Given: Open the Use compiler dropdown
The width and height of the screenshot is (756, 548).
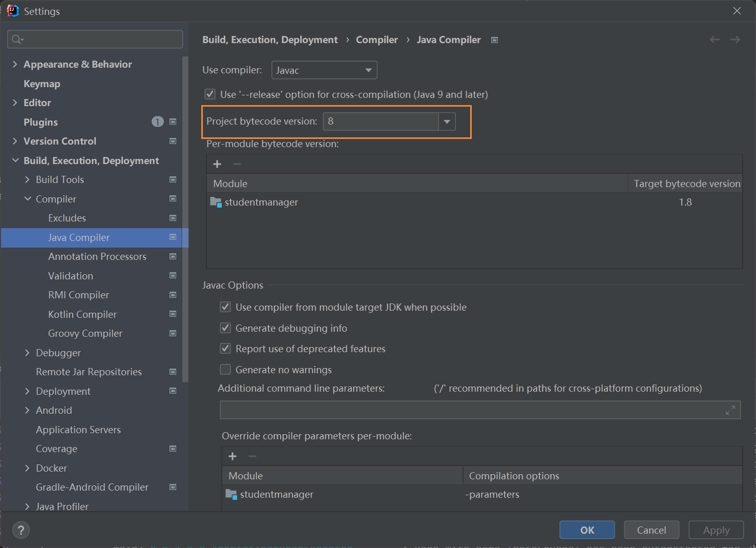Looking at the screenshot, I should pos(324,70).
